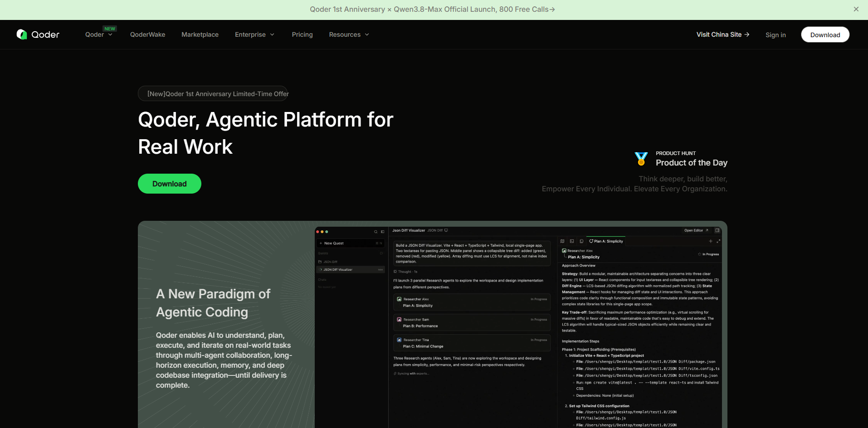Select the JSON Diff Visualizer quest row
868x428 pixels.
(351, 269)
